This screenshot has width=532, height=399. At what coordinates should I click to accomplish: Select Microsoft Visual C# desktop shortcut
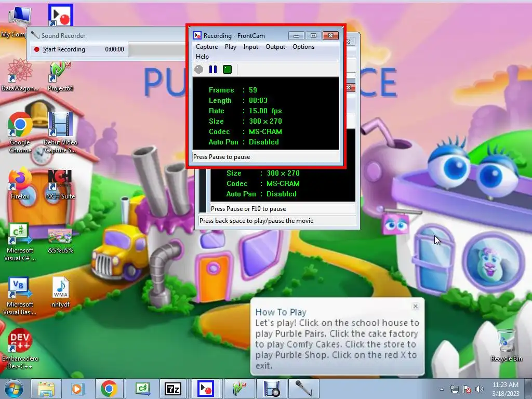pyautogui.click(x=20, y=242)
